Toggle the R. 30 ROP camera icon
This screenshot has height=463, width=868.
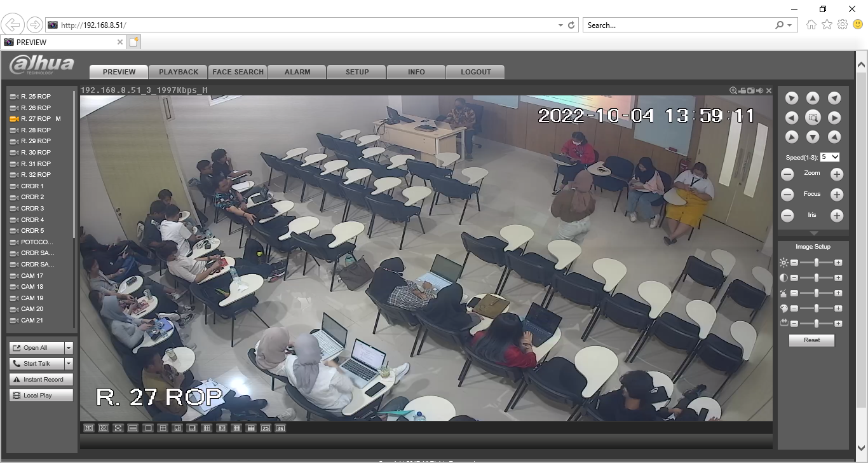(x=14, y=153)
